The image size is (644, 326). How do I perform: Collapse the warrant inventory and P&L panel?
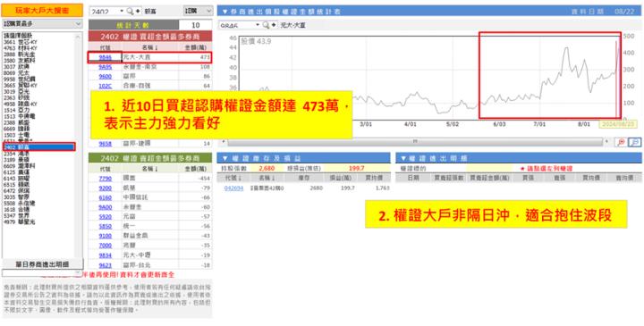click(x=225, y=158)
